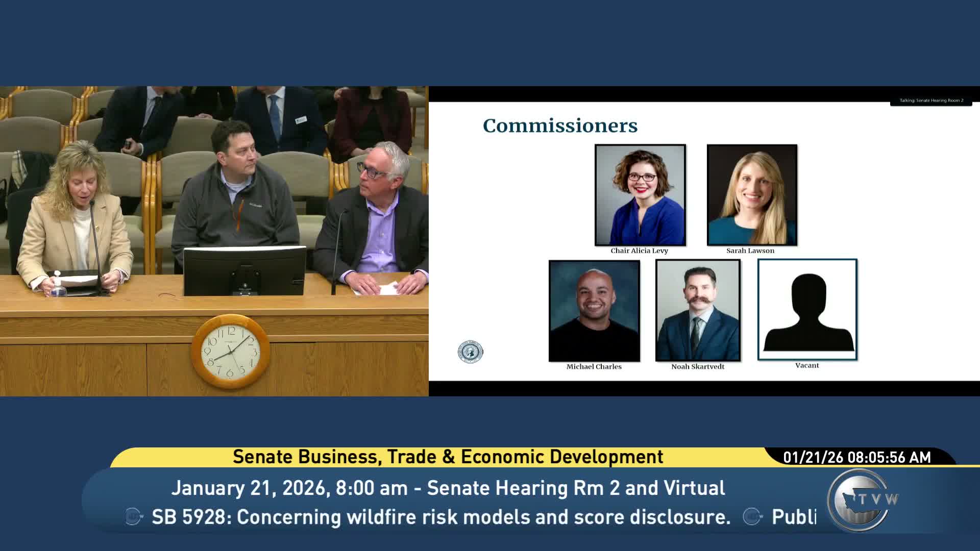Click the wall clock on the desk front
The height and width of the screenshot is (551, 980).
231,352
